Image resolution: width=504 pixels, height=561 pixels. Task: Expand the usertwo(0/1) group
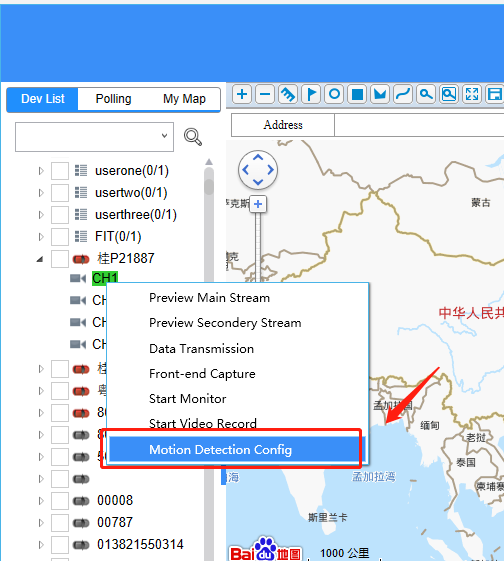point(41,193)
